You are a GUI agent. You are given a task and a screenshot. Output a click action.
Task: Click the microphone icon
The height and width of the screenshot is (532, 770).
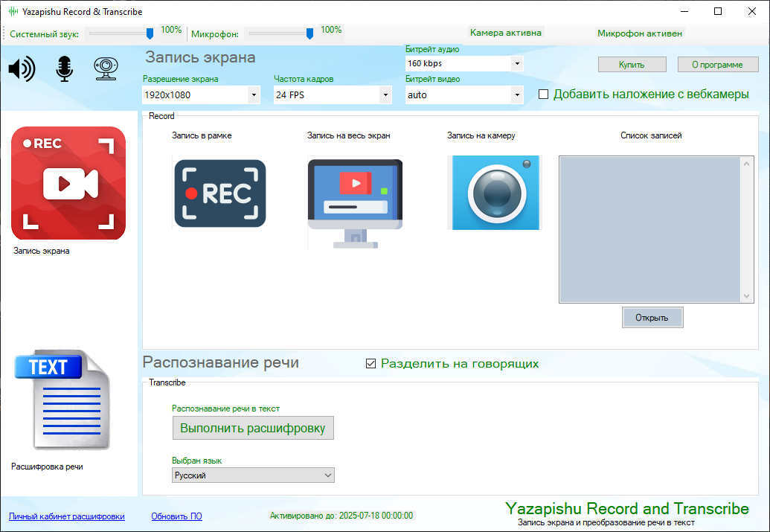(64, 68)
